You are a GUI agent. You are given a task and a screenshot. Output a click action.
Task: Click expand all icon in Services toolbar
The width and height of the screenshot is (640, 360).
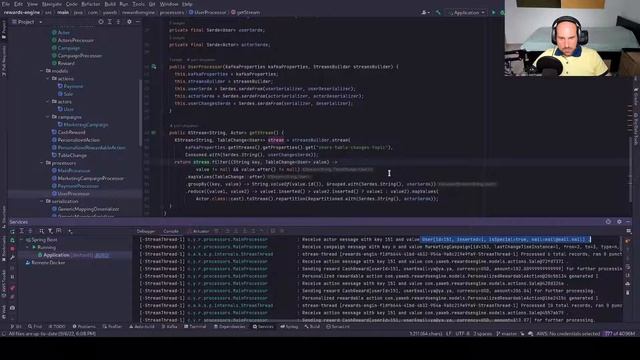(x=22, y=231)
